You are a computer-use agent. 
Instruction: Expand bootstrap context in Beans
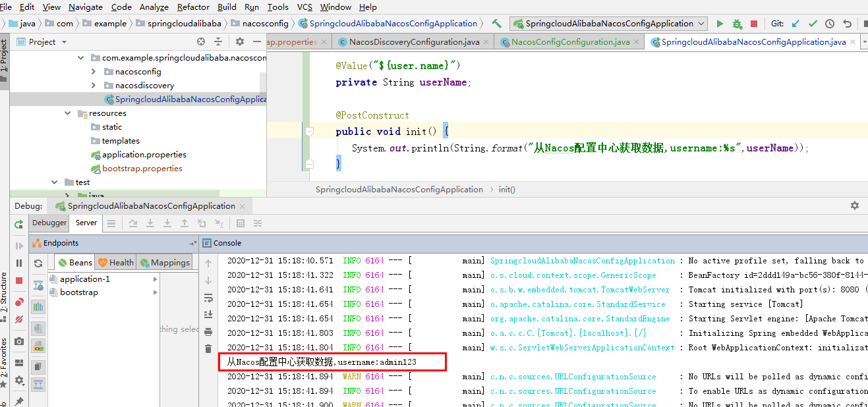(156, 292)
